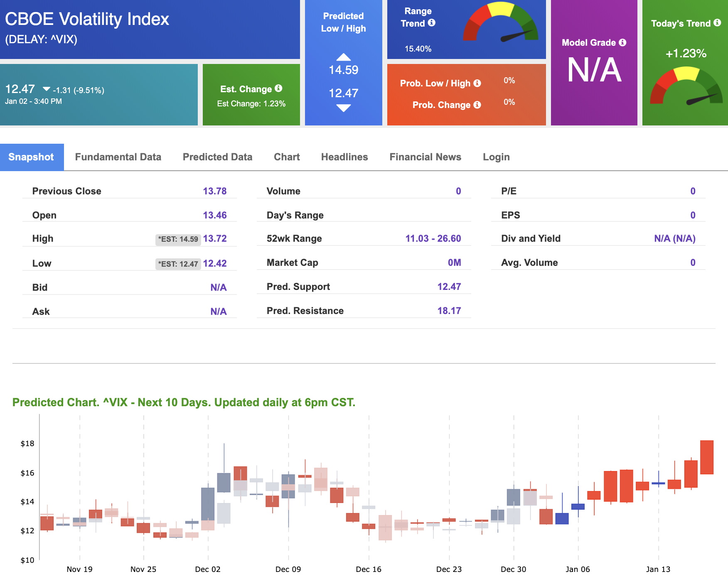Screen dimensions: 728x579
Task: Click the *EST: 12.47 badge
Action: [x=178, y=264]
